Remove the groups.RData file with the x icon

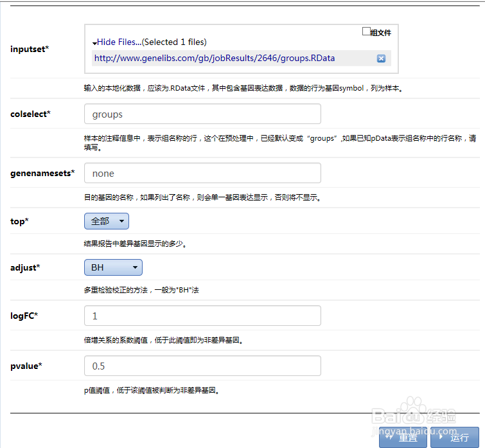click(x=381, y=58)
